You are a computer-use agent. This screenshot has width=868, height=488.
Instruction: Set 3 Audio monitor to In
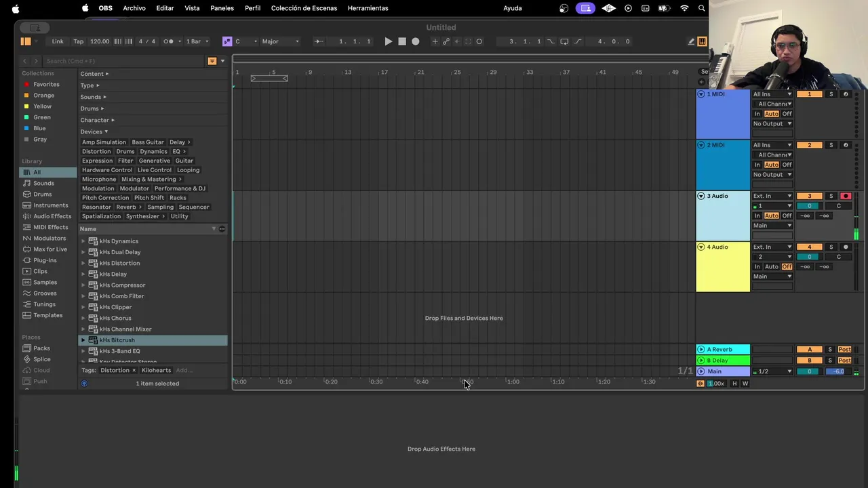pos(757,216)
